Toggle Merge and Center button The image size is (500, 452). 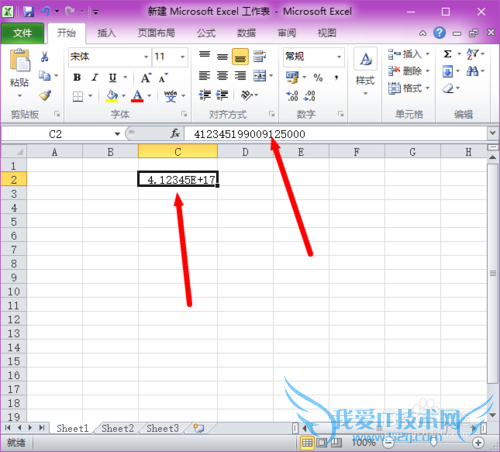click(260, 76)
